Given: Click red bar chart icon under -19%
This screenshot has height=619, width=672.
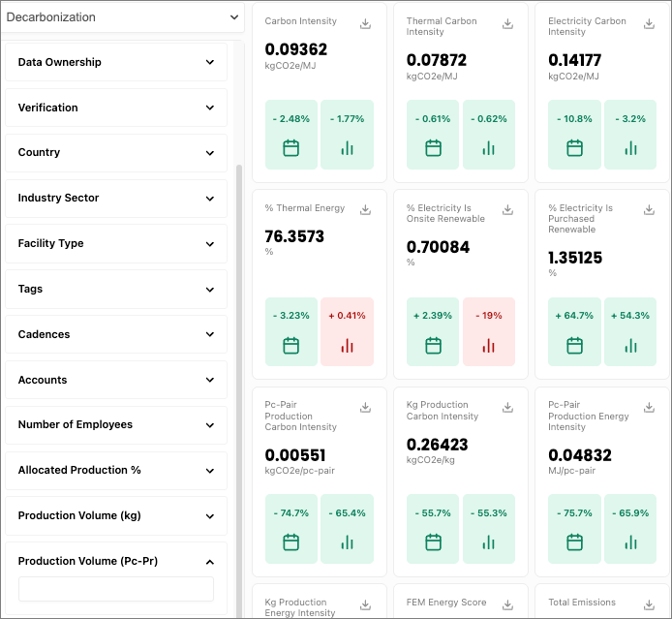Looking at the screenshot, I should [x=489, y=346].
